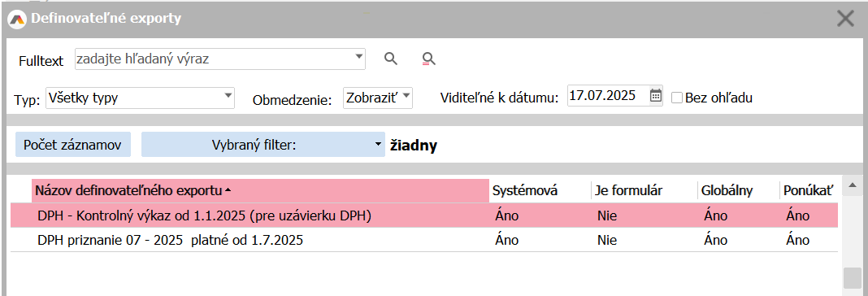Click the Viditeľné k dátumu date field
The width and height of the screenshot is (868, 296).
tap(609, 95)
